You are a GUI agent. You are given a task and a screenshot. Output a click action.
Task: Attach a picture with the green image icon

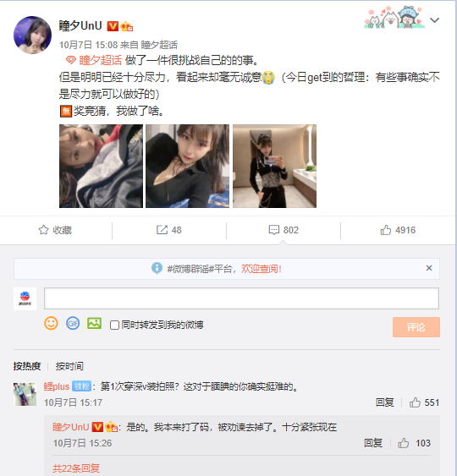pyautogui.click(x=94, y=323)
